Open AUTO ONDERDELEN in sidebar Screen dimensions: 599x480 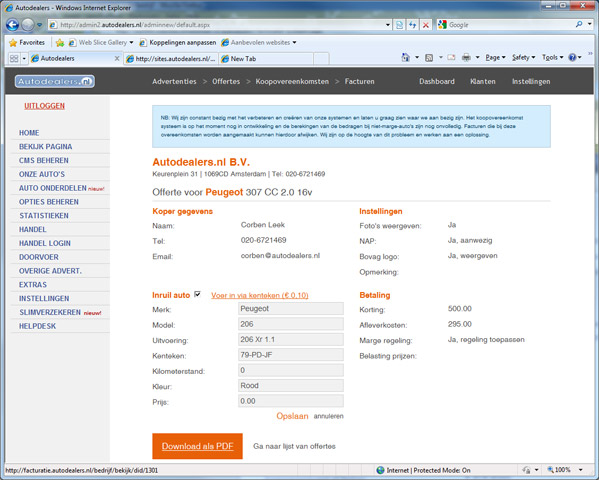pyautogui.click(x=53, y=188)
